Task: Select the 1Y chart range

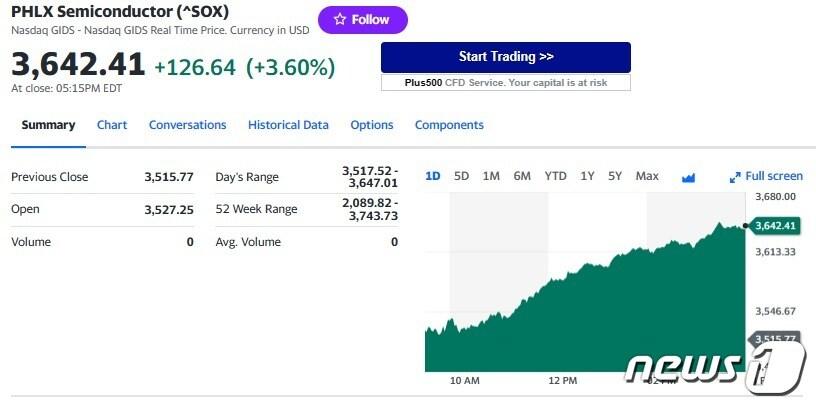Action: (587, 176)
